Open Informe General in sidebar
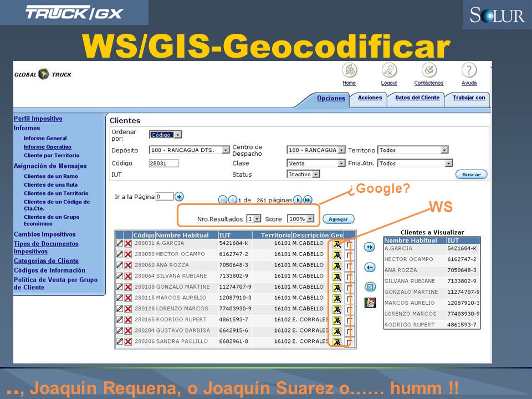532x399 pixels. coord(45,139)
